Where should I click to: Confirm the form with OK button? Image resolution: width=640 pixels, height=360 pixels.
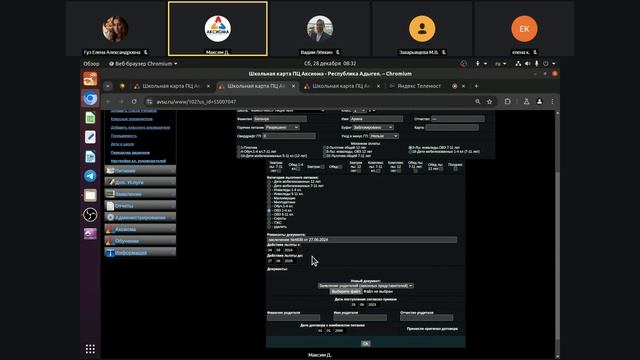pyautogui.click(x=365, y=343)
